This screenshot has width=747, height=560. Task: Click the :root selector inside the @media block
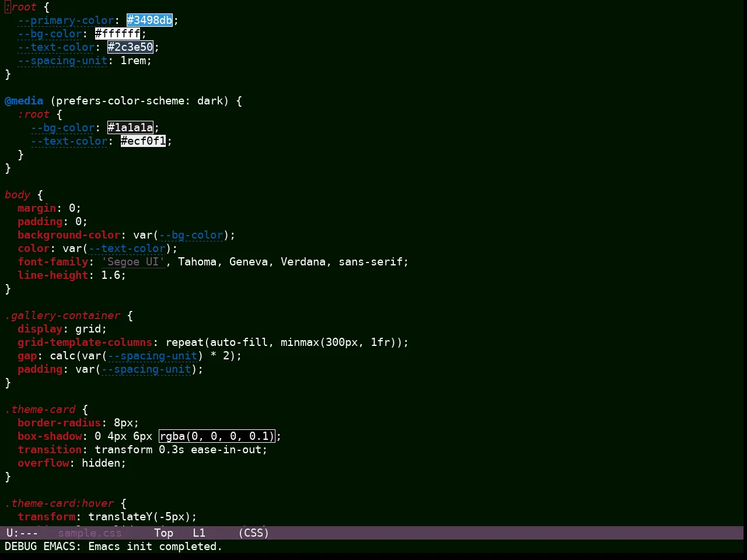click(34, 114)
